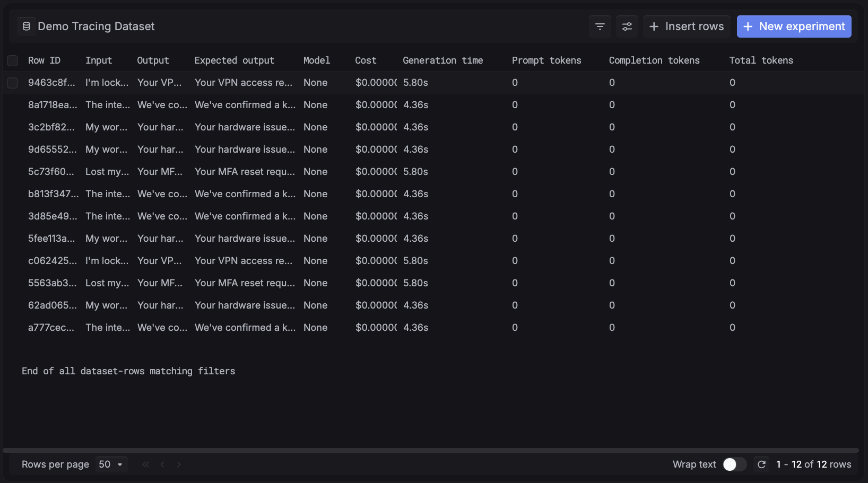Click the Output column header
This screenshot has width=868, height=483.
pos(153,60)
